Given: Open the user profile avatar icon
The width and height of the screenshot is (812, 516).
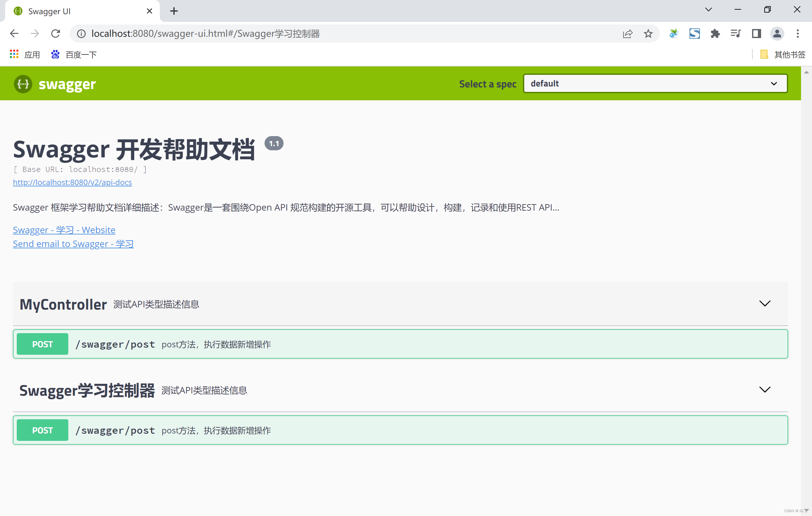Looking at the screenshot, I should point(777,34).
